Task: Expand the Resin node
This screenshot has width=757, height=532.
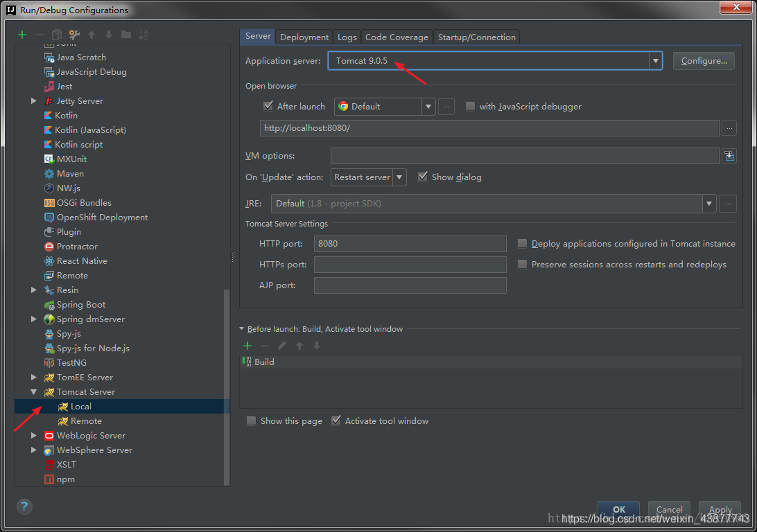Action: [33, 290]
